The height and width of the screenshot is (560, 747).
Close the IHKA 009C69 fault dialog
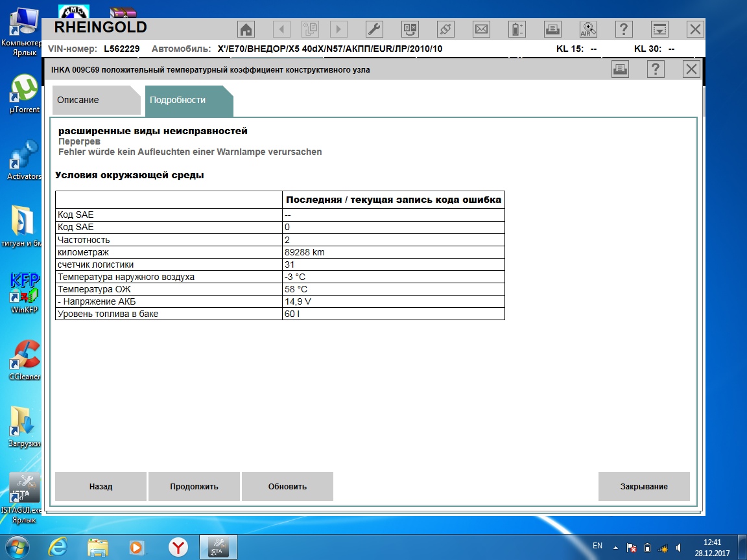pyautogui.click(x=691, y=69)
